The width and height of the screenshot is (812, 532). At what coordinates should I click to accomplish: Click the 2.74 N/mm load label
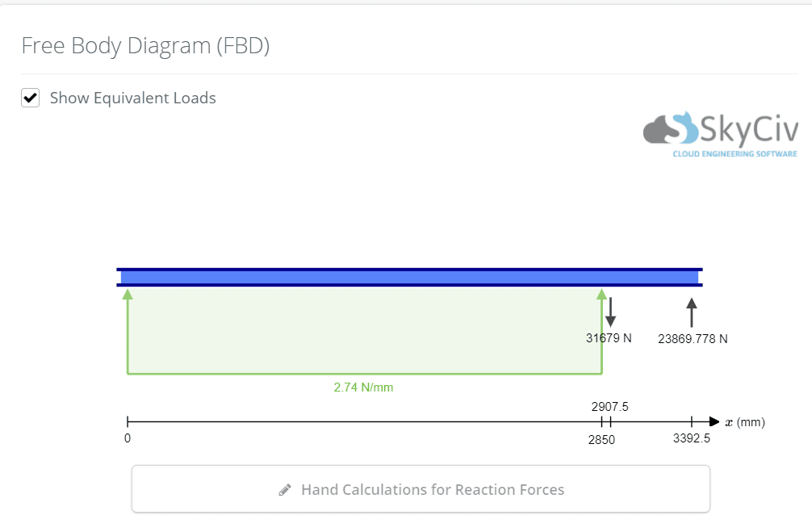point(363,387)
